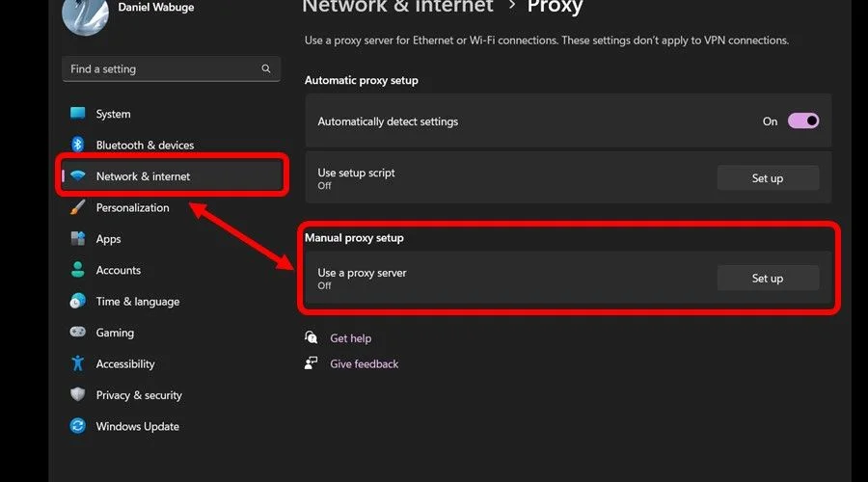868x482 pixels.
Task: Select the Personalization paintbrush icon
Action: tap(77, 207)
